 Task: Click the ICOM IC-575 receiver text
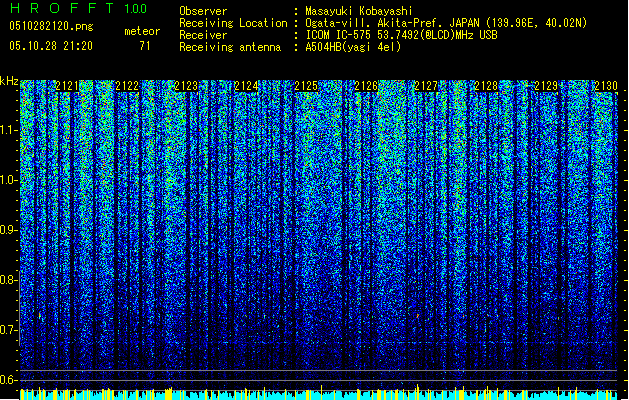[x=401, y=35]
